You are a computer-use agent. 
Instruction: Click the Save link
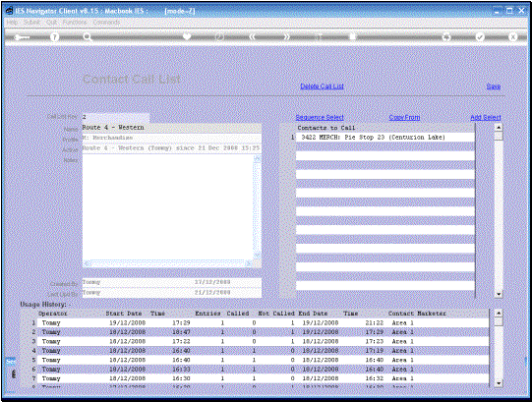(x=494, y=86)
